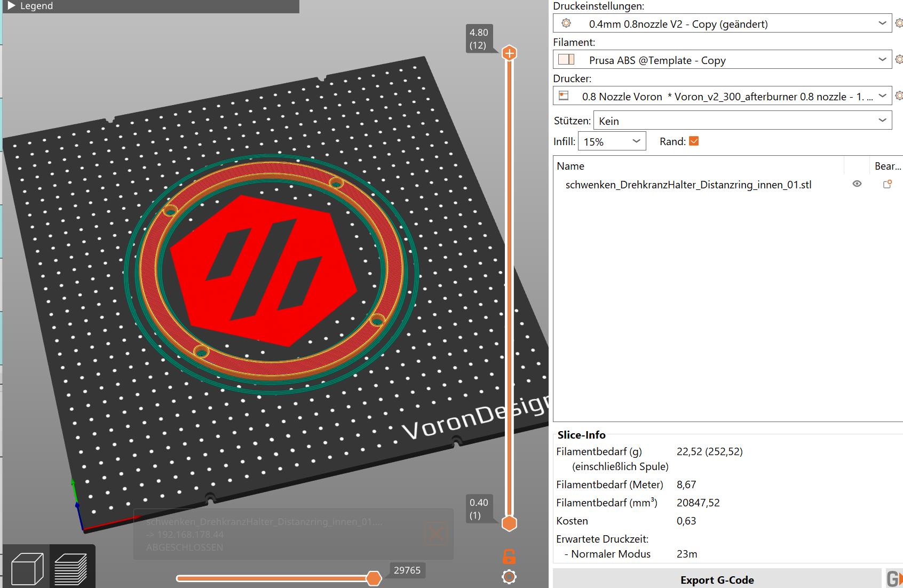Click the filament volume value 20847,52

coord(698,503)
